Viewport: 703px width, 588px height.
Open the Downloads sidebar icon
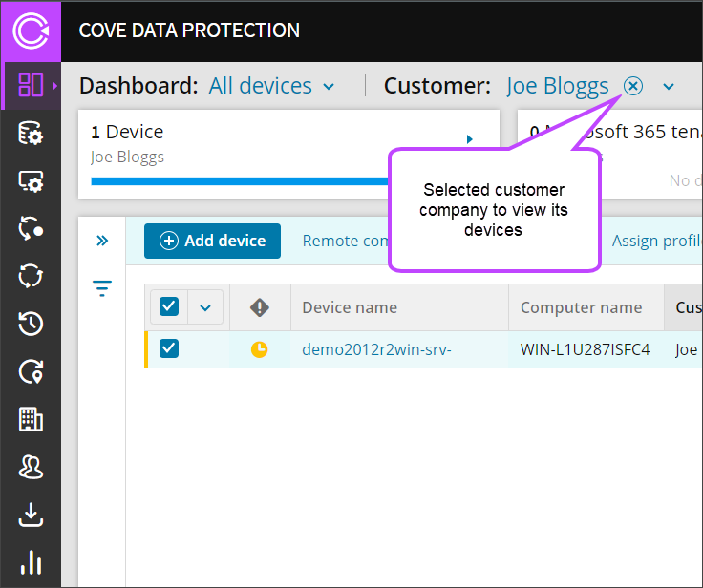tap(31, 515)
